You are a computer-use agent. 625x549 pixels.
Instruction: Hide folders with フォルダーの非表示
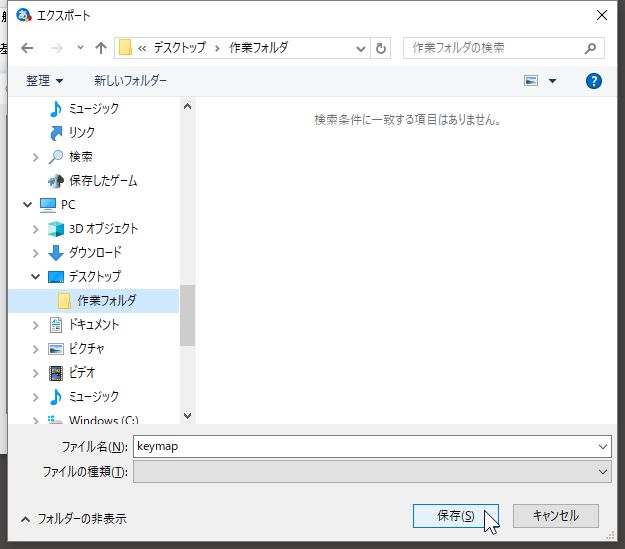74,519
